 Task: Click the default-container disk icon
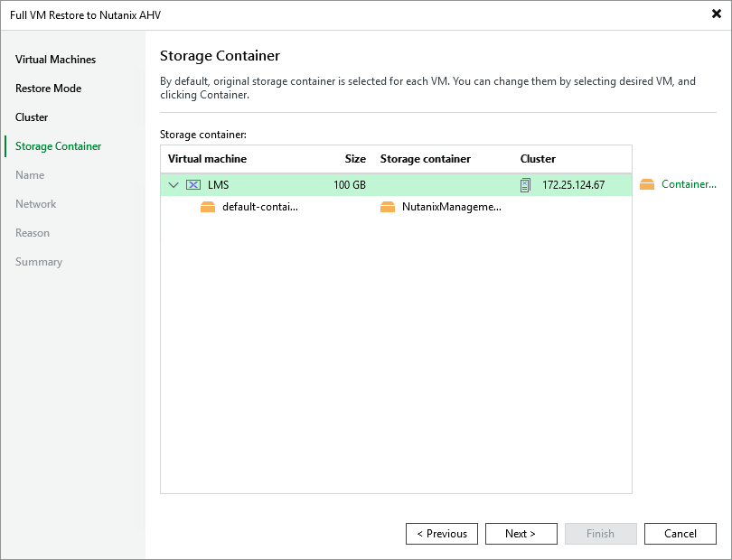point(208,207)
